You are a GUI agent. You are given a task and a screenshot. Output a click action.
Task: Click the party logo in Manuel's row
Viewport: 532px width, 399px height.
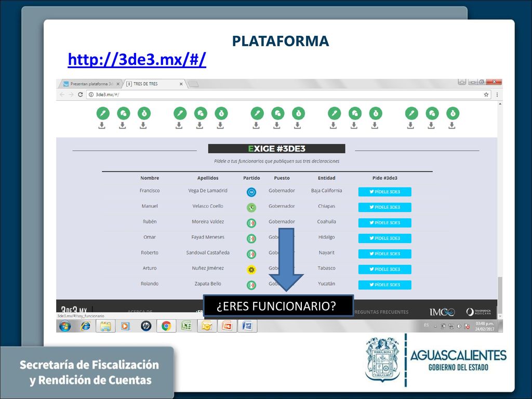pos(251,208)
